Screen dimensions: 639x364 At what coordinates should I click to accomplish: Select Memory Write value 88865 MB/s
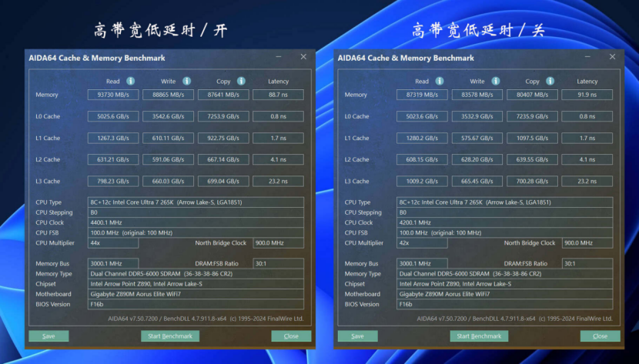(x=168, y=95)
